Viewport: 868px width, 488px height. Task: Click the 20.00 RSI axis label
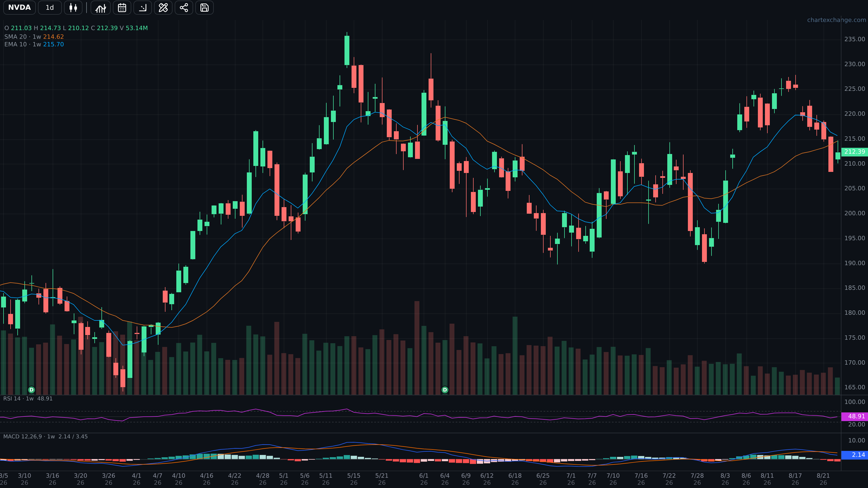click(856, 425)
